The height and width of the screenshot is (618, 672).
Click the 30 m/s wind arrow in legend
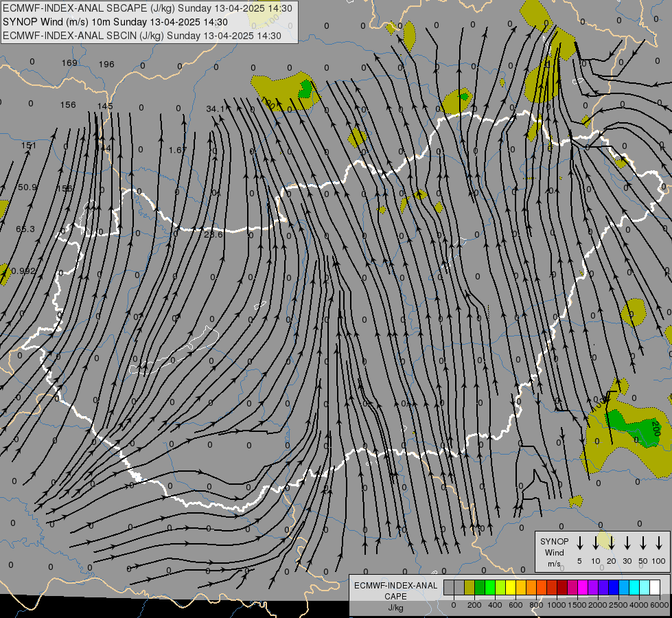click(627, 542)
